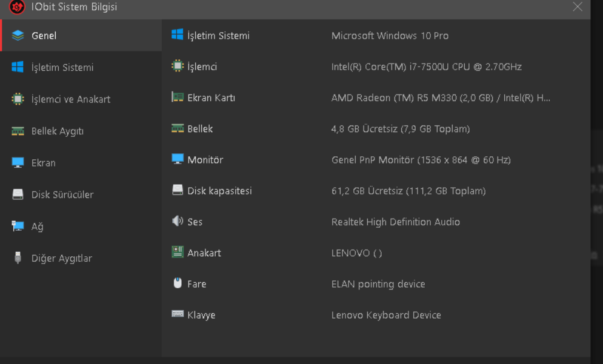The height and width of the screenshot is (364, 603).
Task: Click the speaker icon in the Ses row
Action: click(x=178, y=222)
